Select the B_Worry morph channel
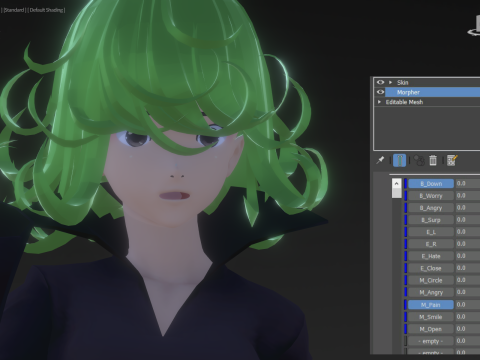This screenshot has width=480, height=360. (431, 196)
